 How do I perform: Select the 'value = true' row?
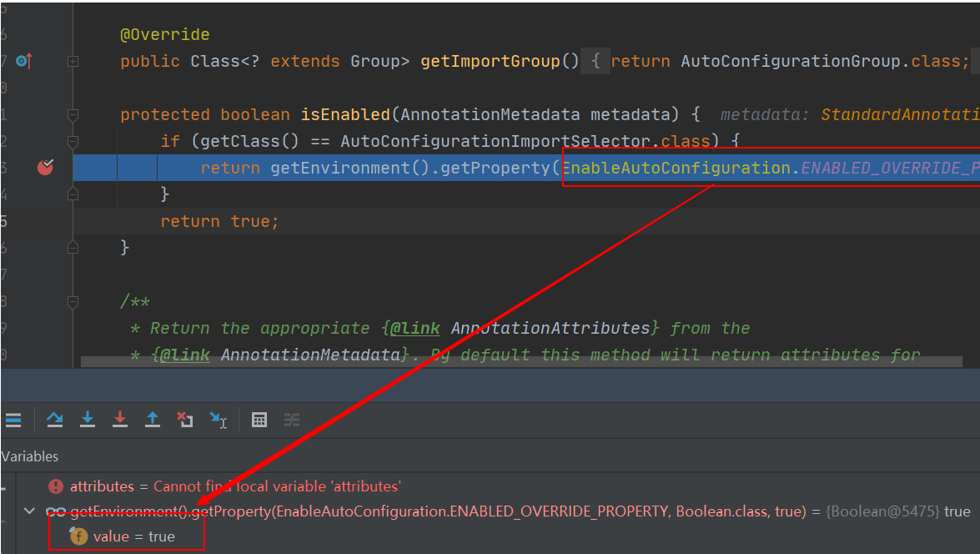(x=497, y=536)
